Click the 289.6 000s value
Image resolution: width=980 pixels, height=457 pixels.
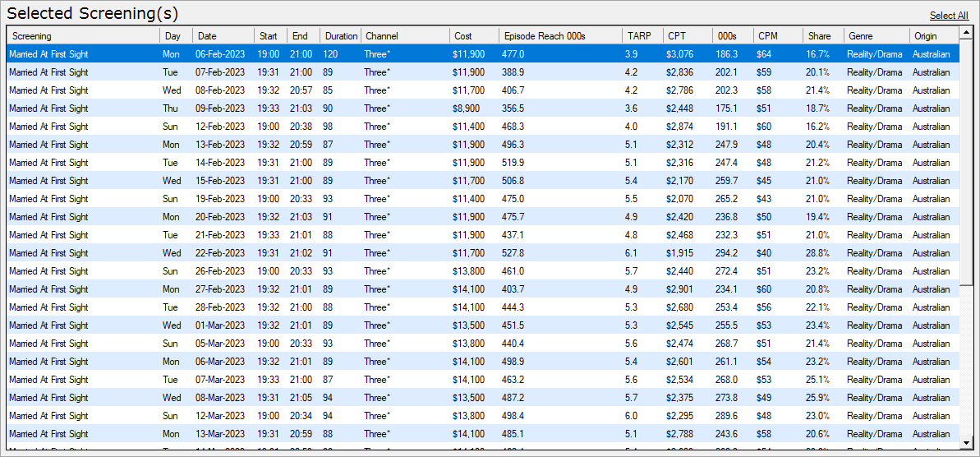tap(727, 416)
